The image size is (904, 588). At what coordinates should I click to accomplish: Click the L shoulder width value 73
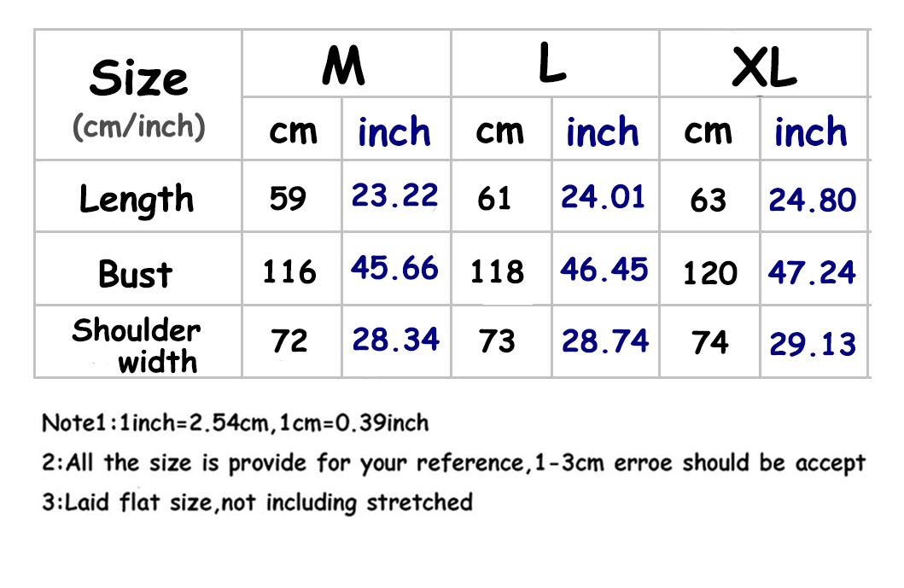click(497, 342)
